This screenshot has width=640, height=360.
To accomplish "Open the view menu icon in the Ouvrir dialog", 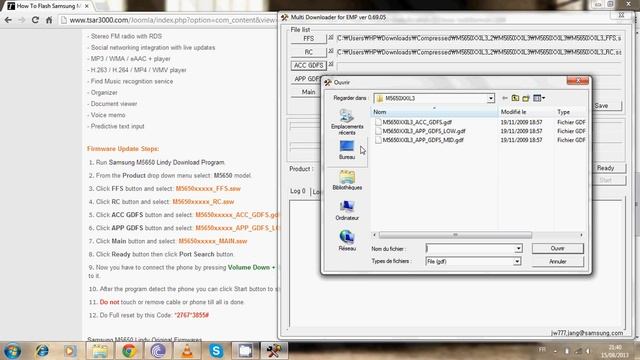I will pyautogui.click(x=539, y=98).
